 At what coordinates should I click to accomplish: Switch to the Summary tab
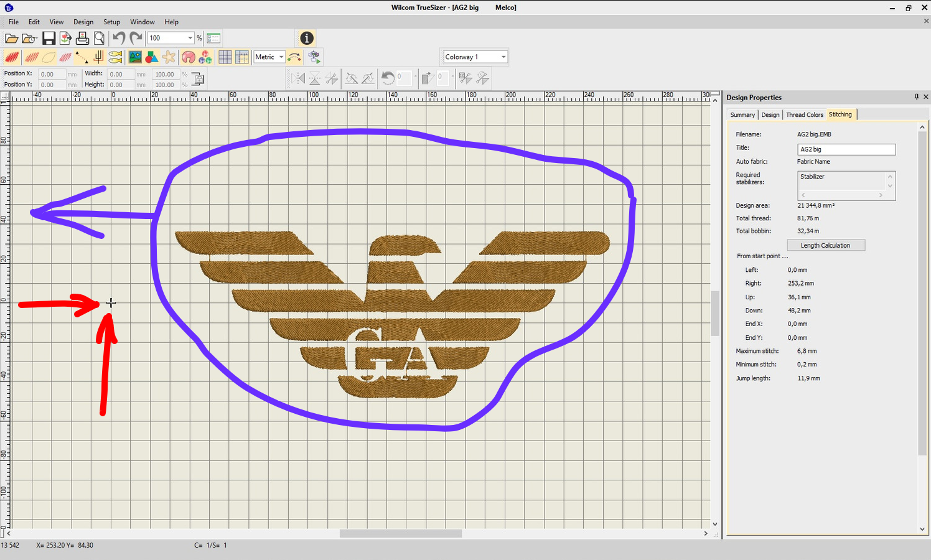[742, 115]
